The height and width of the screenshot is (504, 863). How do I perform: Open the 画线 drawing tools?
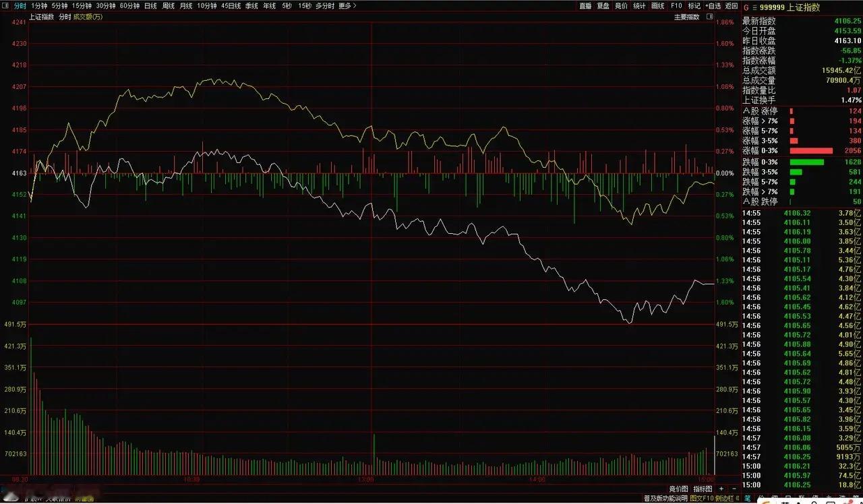[657, 5]
